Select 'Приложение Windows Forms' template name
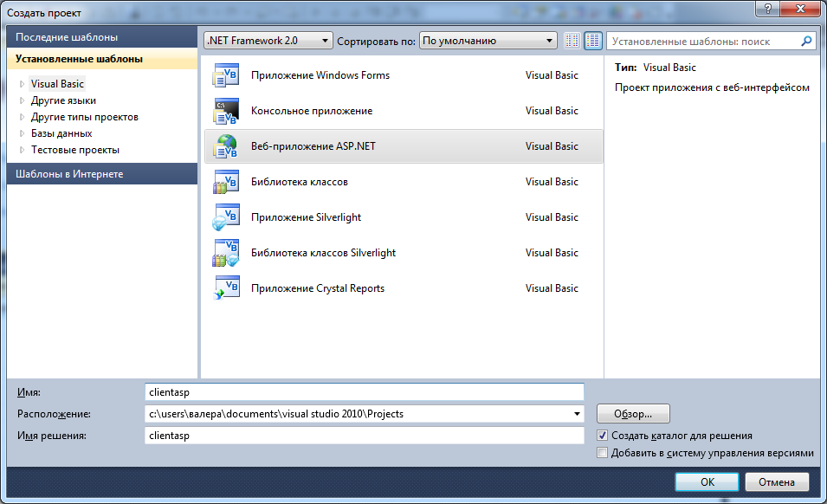This screenshot has width=827, height=504. pos(320,75)
